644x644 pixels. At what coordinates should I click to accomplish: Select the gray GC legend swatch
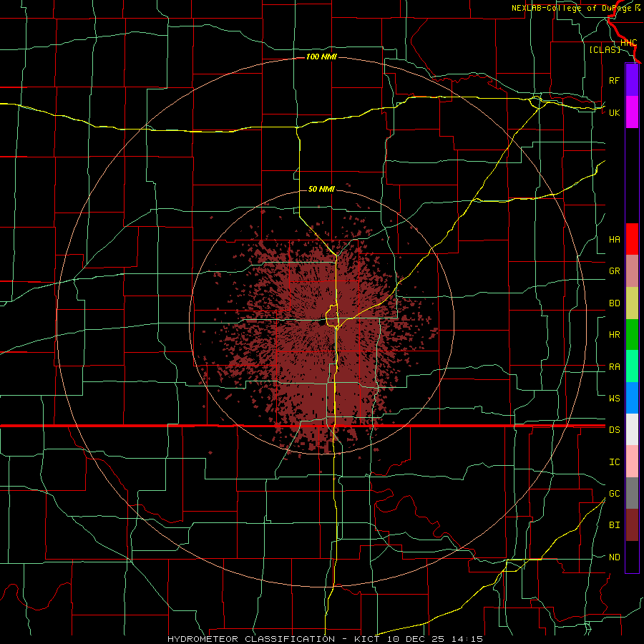[632, 493]
